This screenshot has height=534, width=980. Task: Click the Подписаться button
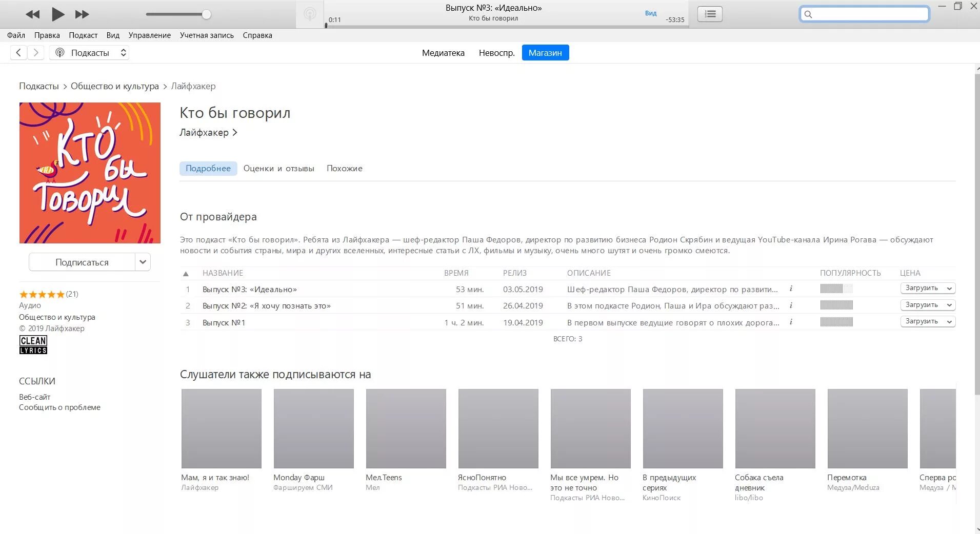pyautogui.click(x=82, y=262)
